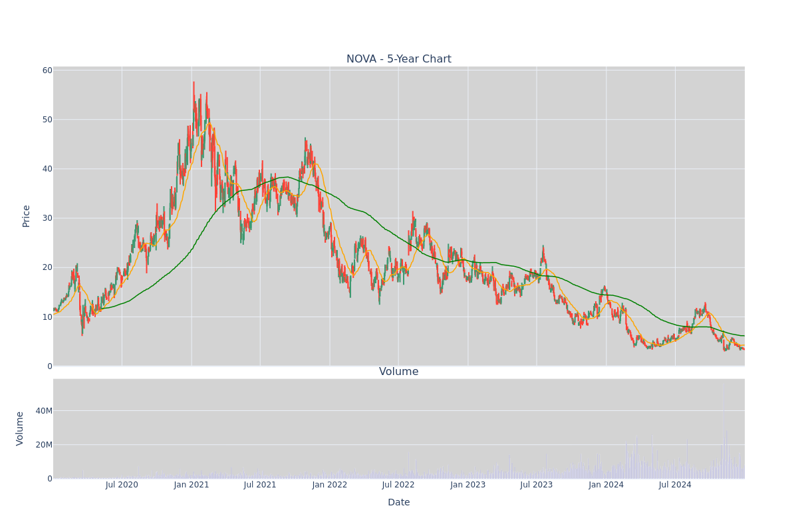
Task: Click the "Jul 2021" date tick label
Action: click(x=260, y=485)
